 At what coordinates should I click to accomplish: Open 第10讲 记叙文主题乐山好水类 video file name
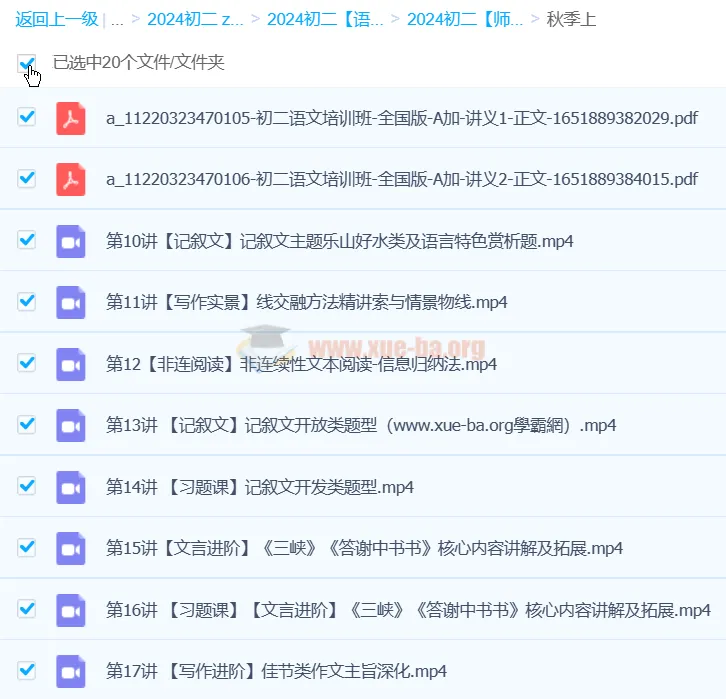point(339,241)
